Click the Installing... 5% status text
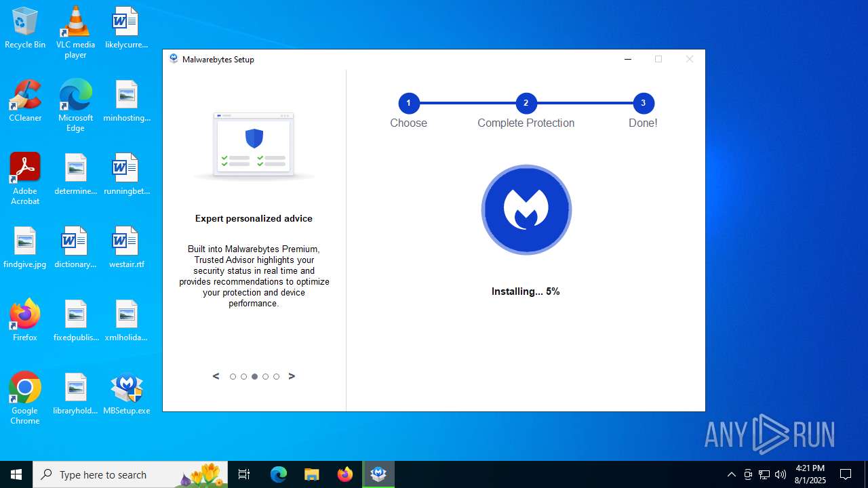The width and height of the screenshot is (868, 488). [526, 291]
